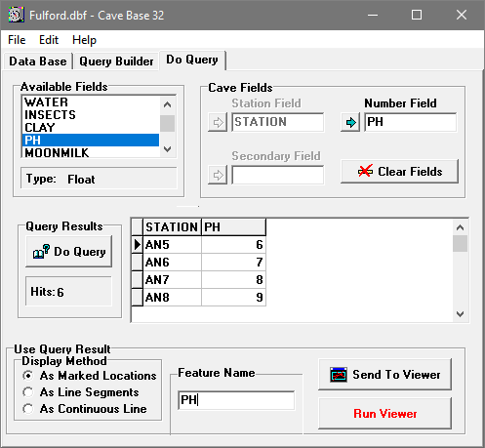This screenshot has width=485, height=448.
Task: Click PH value 9 in AN8 row
Action: coord(233,298)
